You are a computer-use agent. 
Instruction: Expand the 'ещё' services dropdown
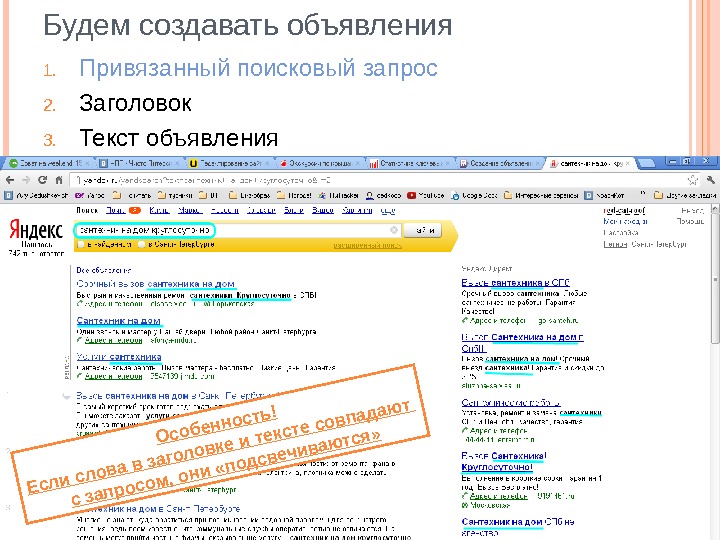click(x=388, y=210)
